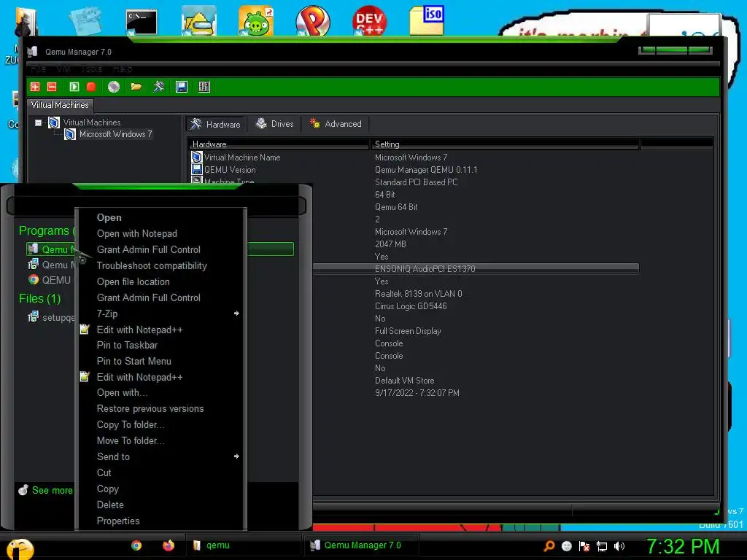
Task: Select the Virtual Machines panel tab
Action: tap(60, 105)
